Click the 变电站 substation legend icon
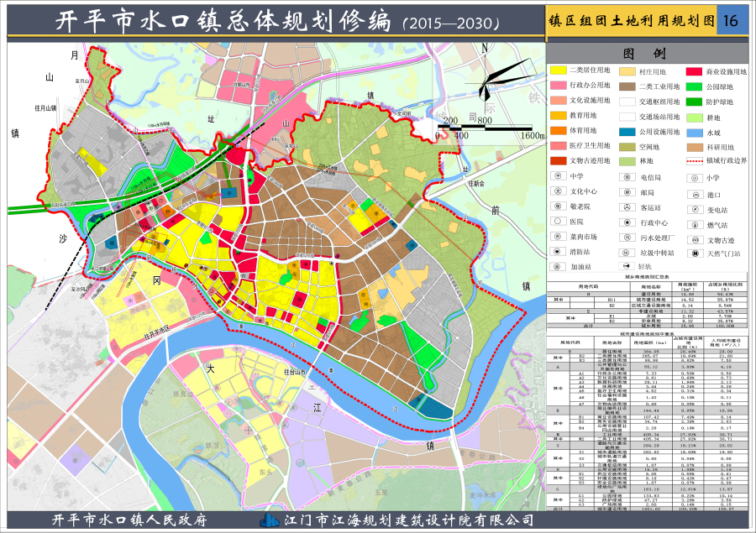Screen dimensions: 756x533 693,208
